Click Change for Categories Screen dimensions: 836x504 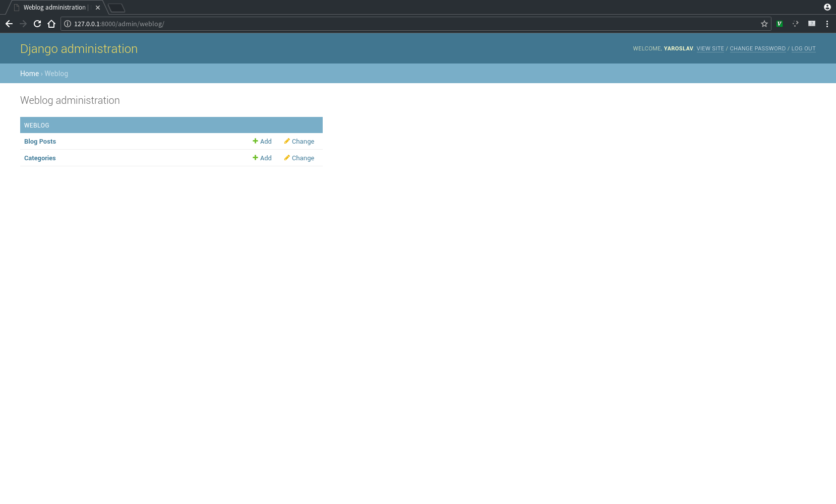tap(299, 158)
